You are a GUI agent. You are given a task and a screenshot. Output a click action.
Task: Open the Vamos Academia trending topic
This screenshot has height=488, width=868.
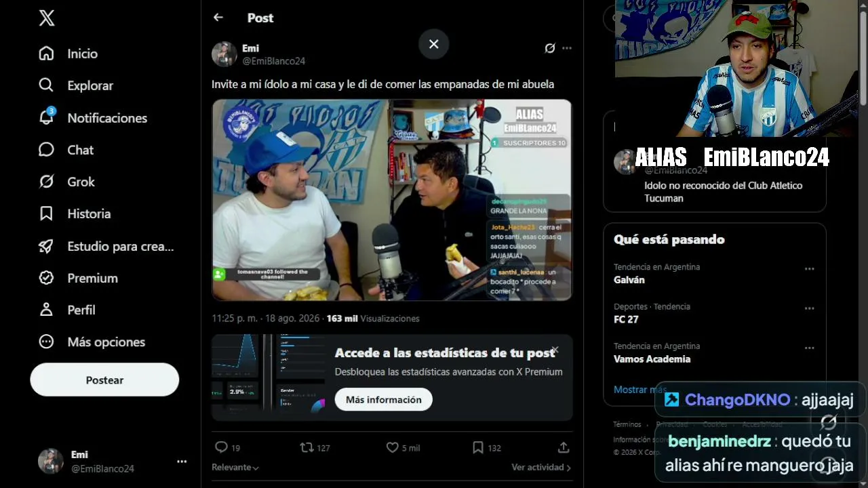coord(652,359)
